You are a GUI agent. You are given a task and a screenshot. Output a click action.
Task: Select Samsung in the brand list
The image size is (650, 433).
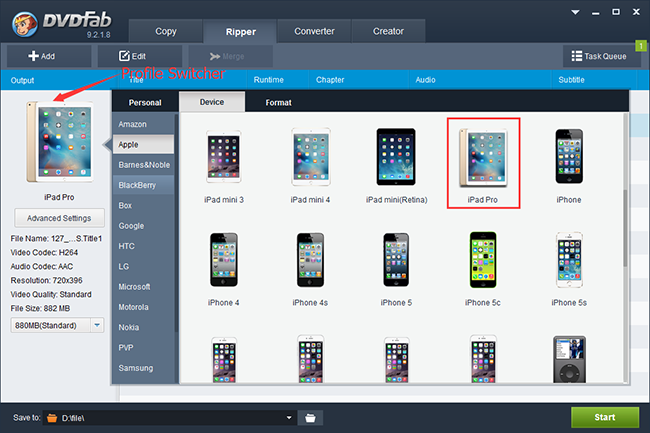click(143, 368)
